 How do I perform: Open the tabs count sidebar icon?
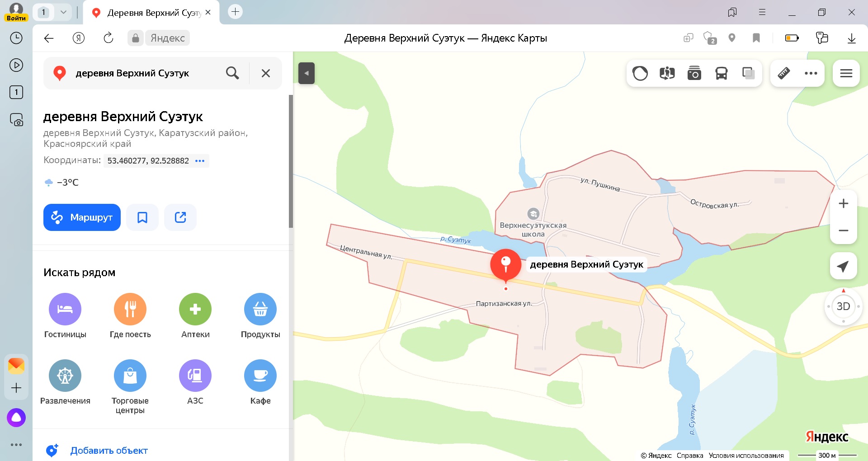(x=16, y=92)
